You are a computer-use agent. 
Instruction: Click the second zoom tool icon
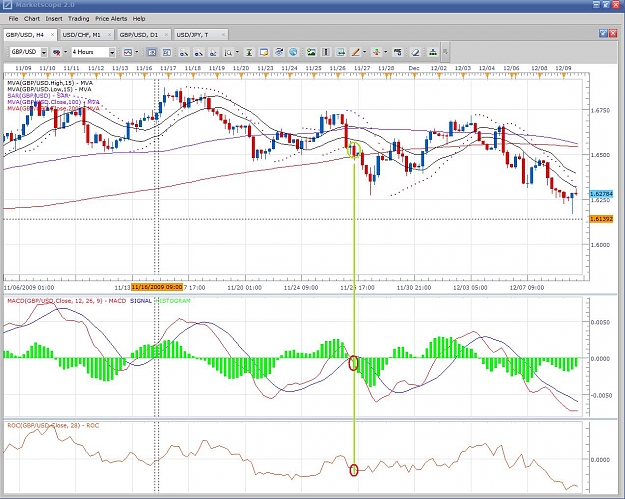(199, 52)
